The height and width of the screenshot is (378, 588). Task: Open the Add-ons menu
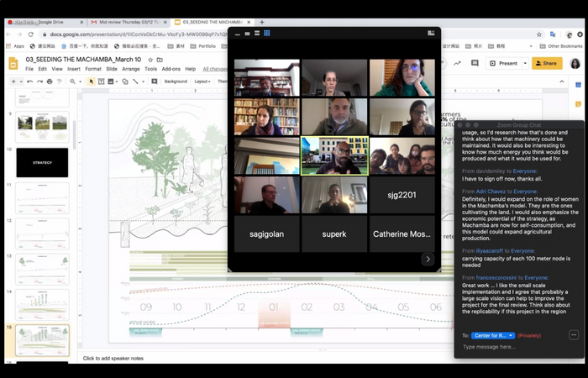click(171, 69)
